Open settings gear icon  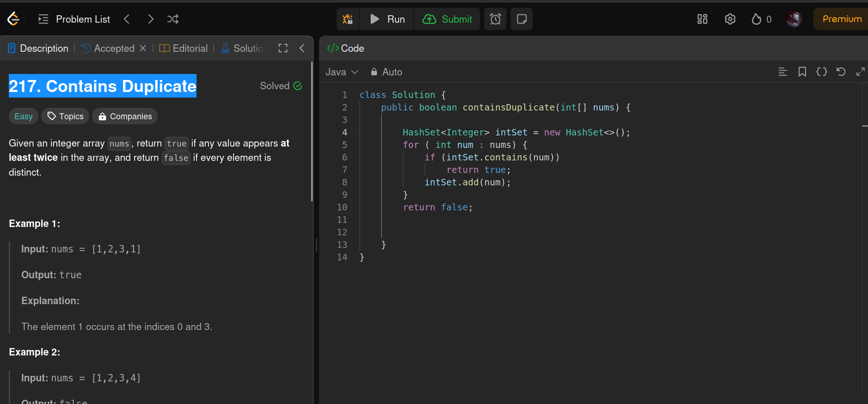pyautogui.click(x=730, y=19)
